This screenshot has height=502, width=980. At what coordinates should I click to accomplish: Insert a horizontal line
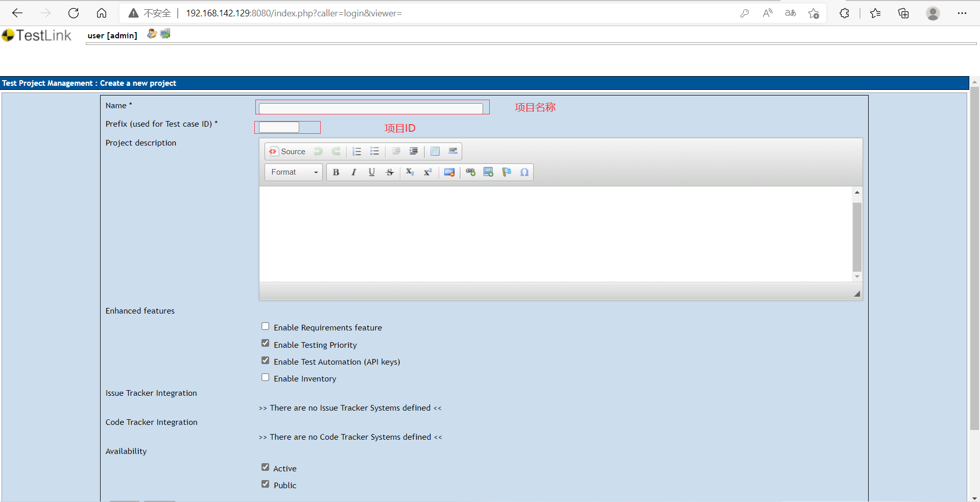coord(452,151)
